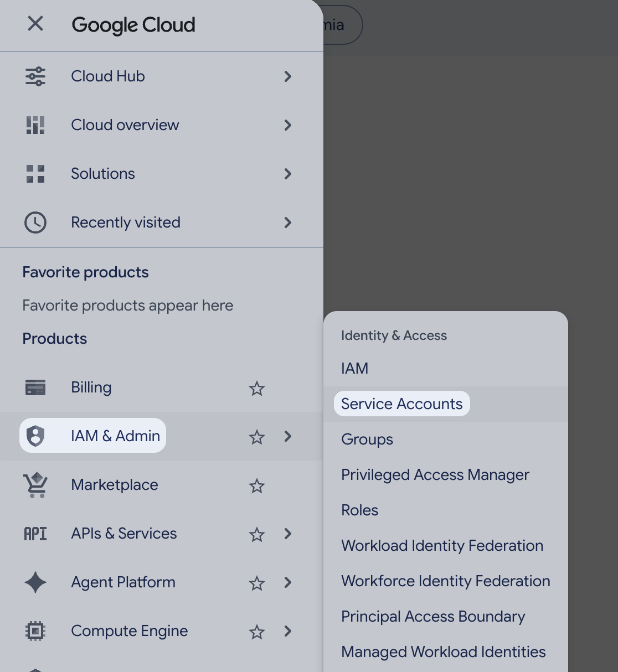Expand the Cloud Hub submenu arrow
The width and height of the screenshot is (618, 672).
(288, 76)
